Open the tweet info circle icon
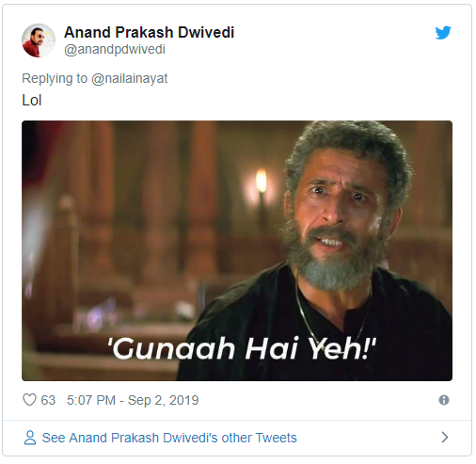This screenshot has height=464, width=476. point(444,400)
